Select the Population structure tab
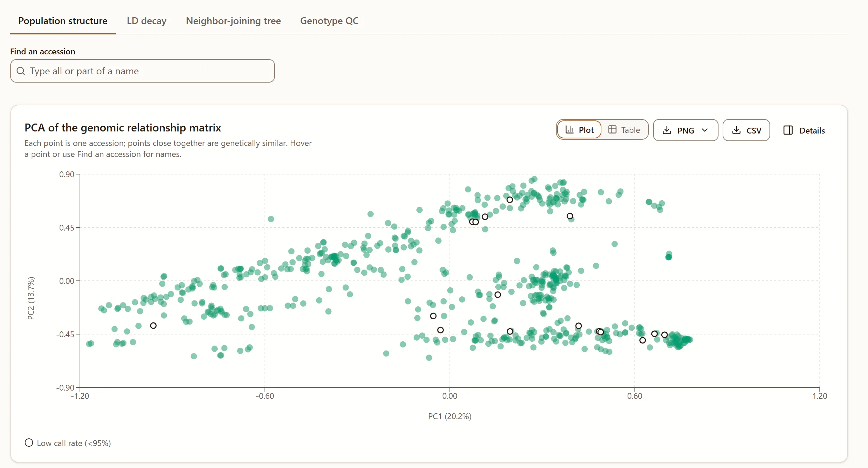 click(63, 21)
